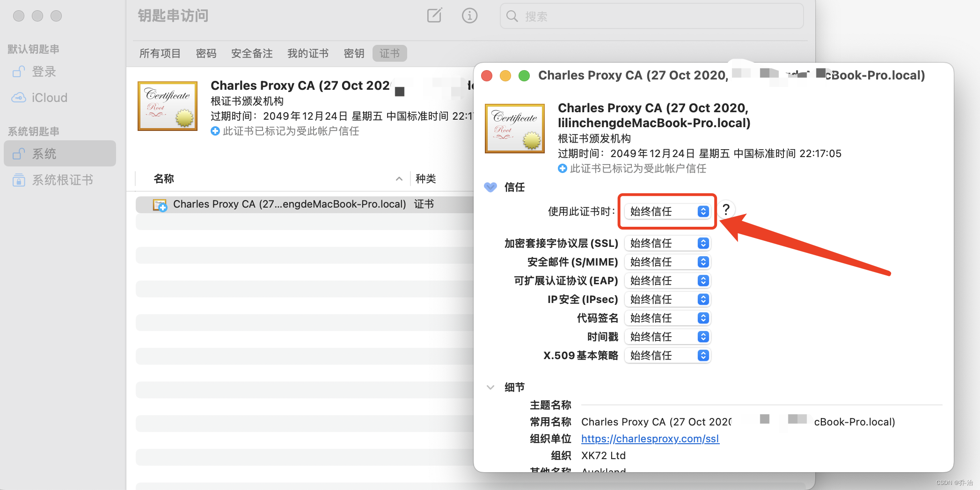
Task: Open the X.509 基本策略 trust dropdown
Action: (x=667, y=355)
